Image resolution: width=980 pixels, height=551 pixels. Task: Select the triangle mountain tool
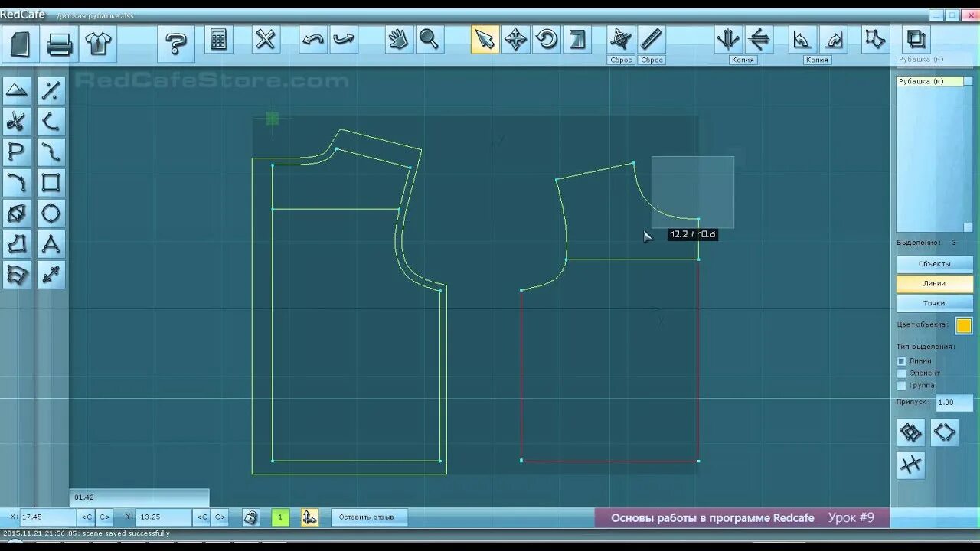tap(17, 91)
